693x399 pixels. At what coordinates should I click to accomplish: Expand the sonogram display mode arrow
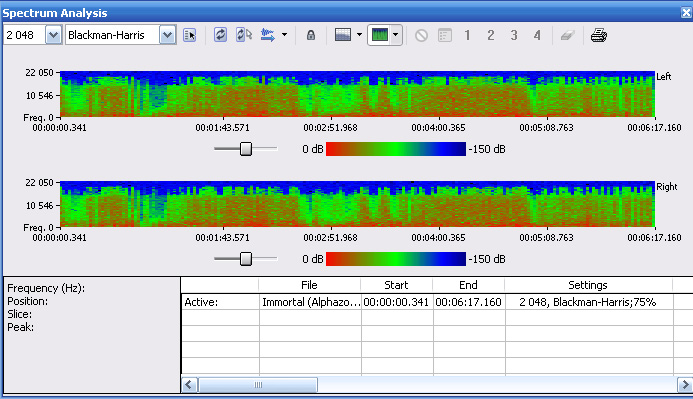395,35
